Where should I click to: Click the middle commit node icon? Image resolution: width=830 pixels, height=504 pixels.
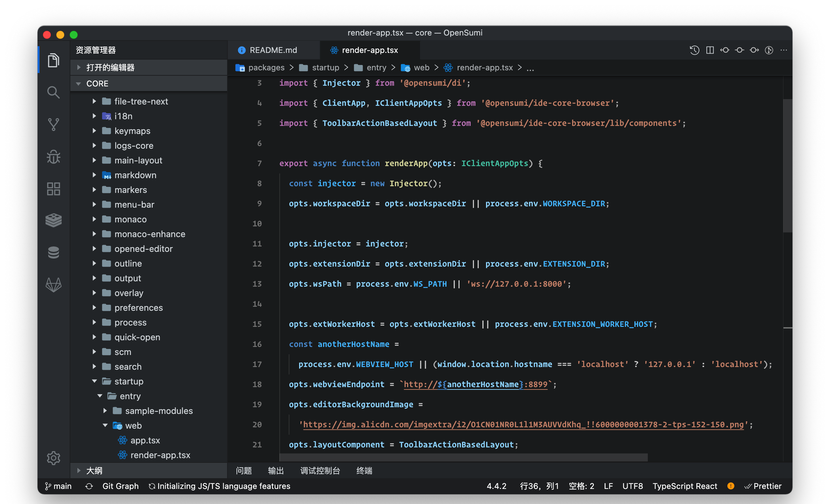tap(739, 50)
